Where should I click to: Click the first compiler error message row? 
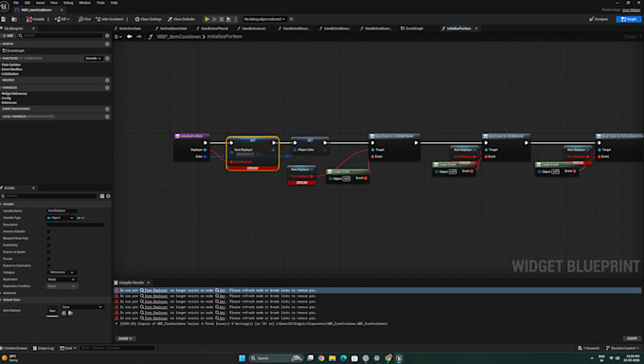[x=378, y=290]
